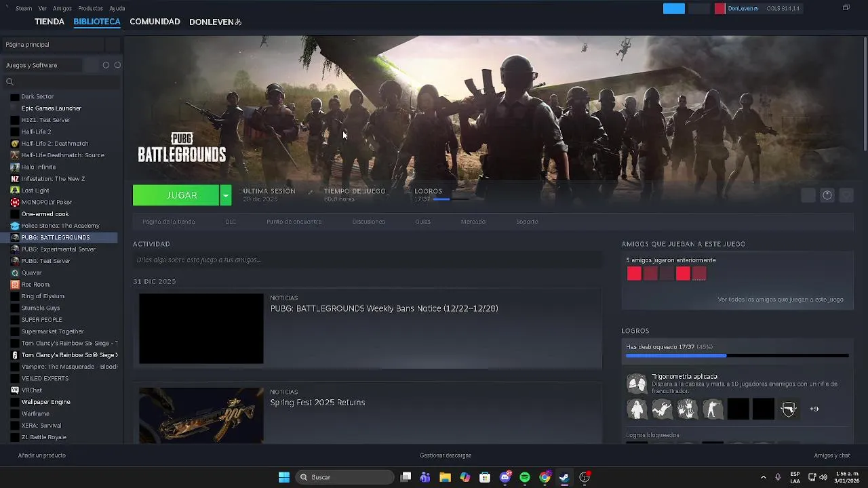Open the Ayuda menu
This screenshot has height=488, width=868.
117,9
